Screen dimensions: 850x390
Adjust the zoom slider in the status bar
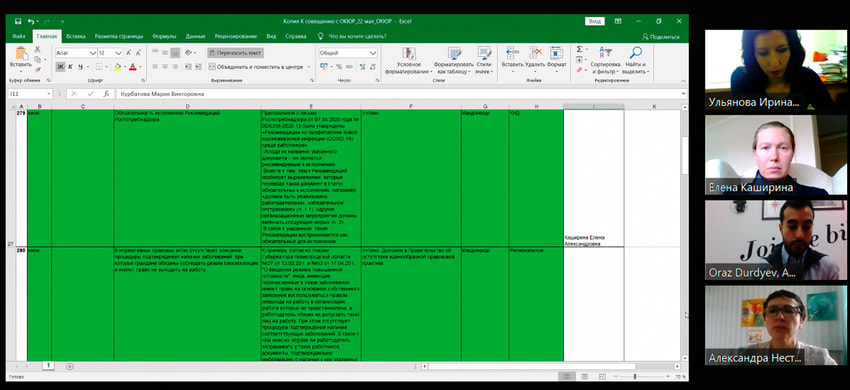point(635,376)
